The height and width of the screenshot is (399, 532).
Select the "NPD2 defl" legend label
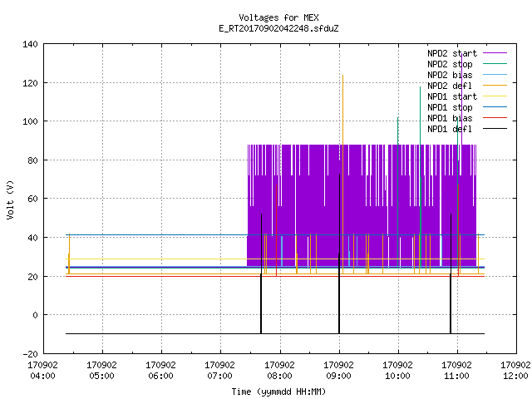(x=450, y=86)
